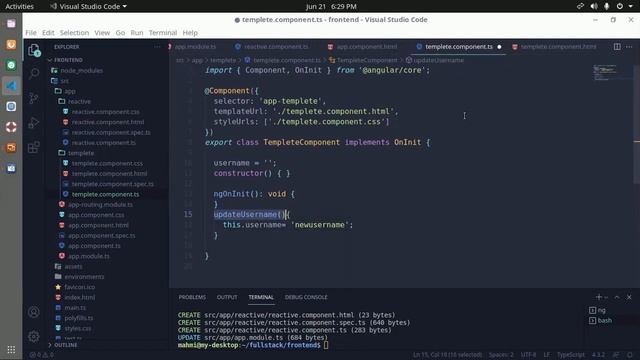The width and height of the screenshot is (640, 360).
Task: Switch to app.component.html editor tab
Action: 363,47
